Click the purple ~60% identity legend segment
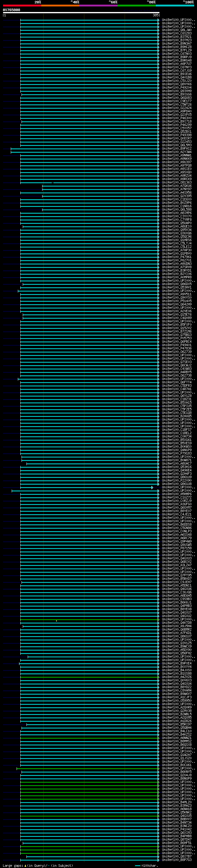This screenshot has height=868, width=197. coord(98,6)
